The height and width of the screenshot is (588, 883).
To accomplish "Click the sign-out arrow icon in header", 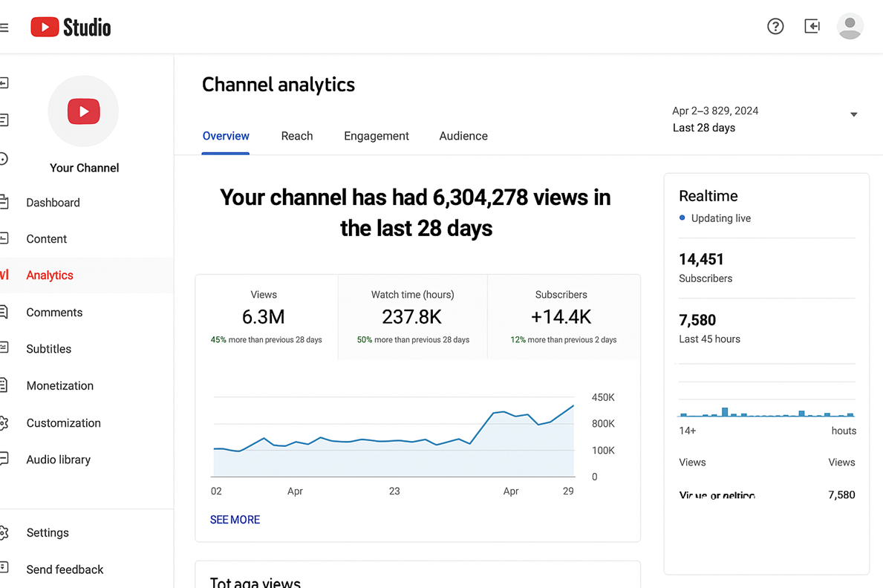I will [x=812, y=27].
